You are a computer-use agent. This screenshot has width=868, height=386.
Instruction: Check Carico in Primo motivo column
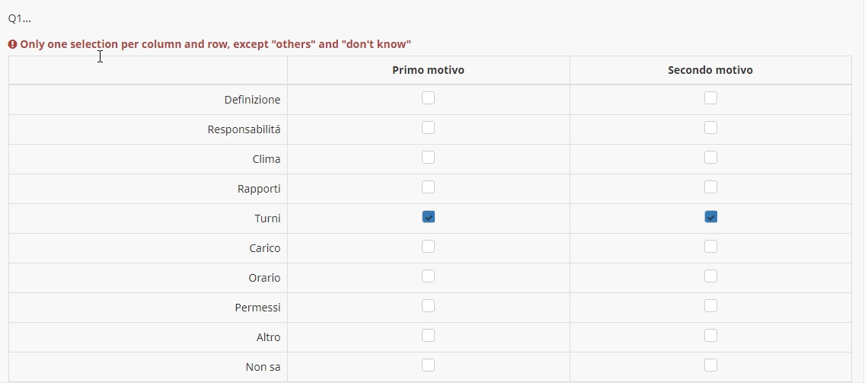(429, 247)
